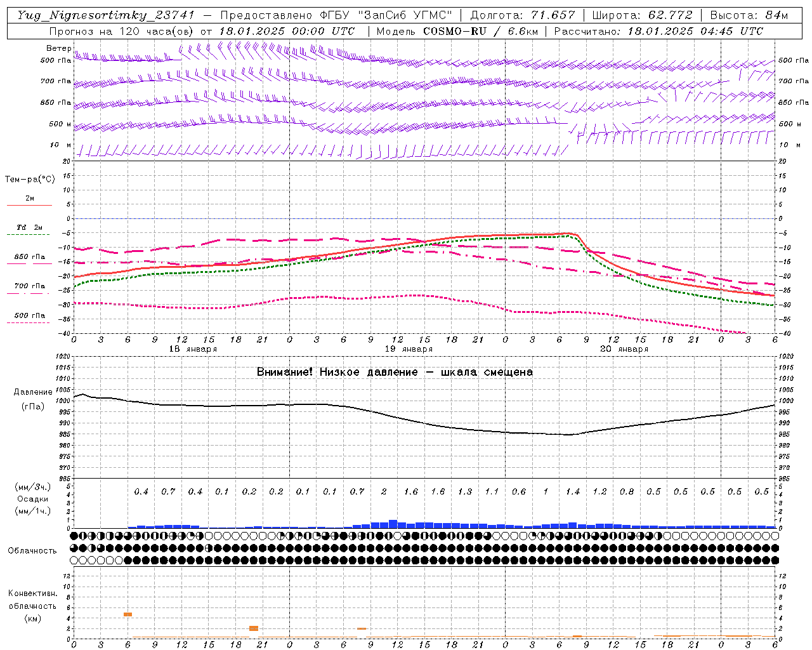Viewport: 812px width, 650px height.
Task: Click the station title Yug_Nignesortimky_23741
Action: pyautogui.click(x=106, y=15)
